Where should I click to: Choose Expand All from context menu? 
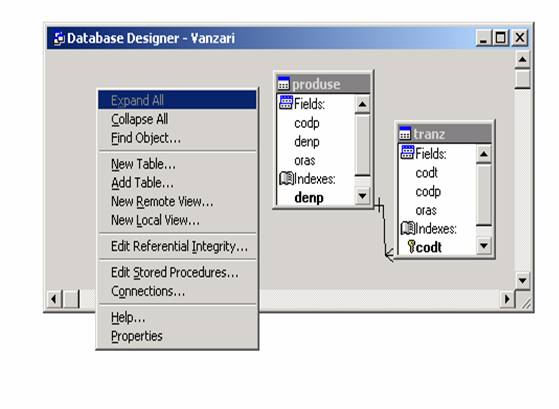coord(177,100)
